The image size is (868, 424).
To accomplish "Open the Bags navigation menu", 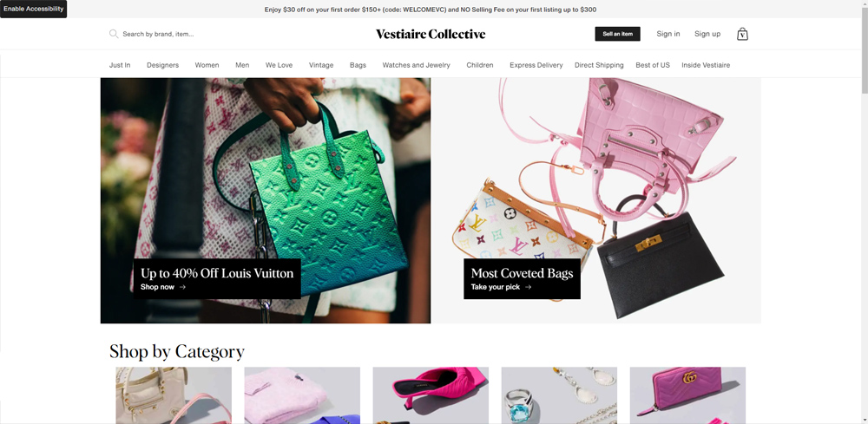I will pos(358,65).
